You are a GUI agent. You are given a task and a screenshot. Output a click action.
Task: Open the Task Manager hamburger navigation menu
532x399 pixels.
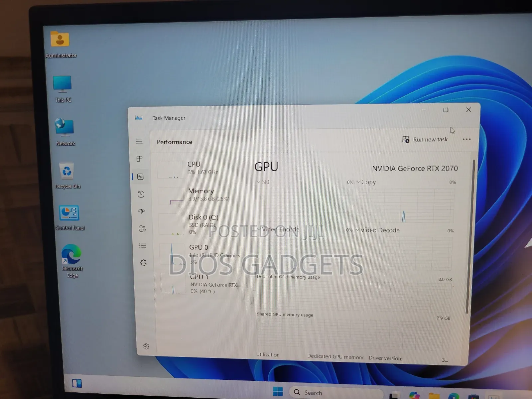point(139,141)
